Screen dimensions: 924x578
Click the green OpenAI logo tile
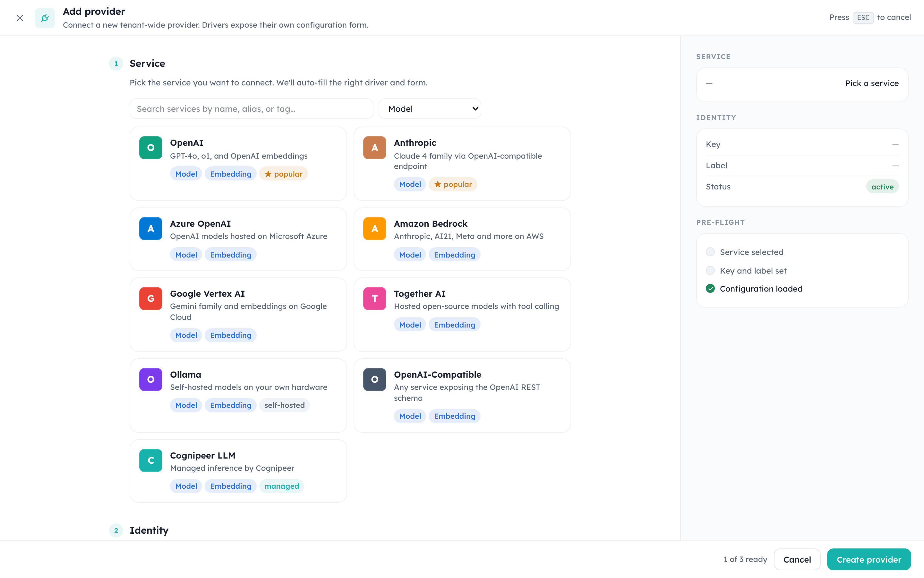151,148
